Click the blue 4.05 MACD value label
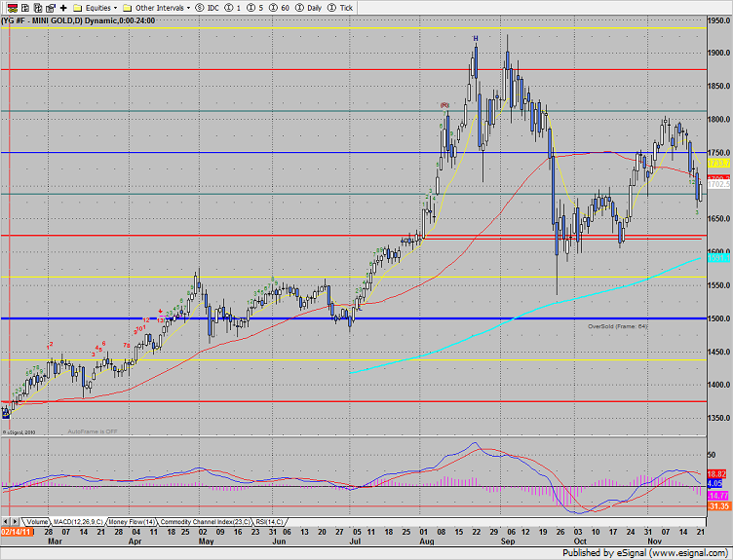Viewport: 733px width, 560px height. pos(714,483)
